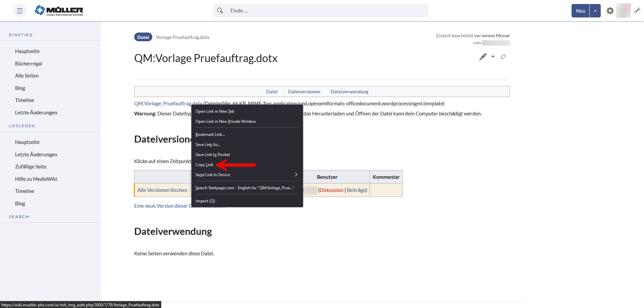644x308 pixels.
Task: Open Bücherregal in the sidebar
Action: [x=29, y=64]
